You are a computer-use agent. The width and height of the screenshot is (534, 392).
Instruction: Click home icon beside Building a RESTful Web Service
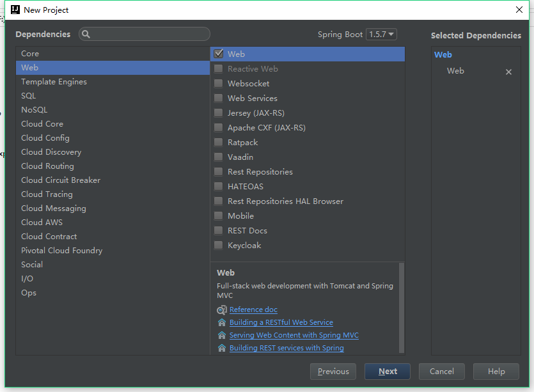(221, 322)
